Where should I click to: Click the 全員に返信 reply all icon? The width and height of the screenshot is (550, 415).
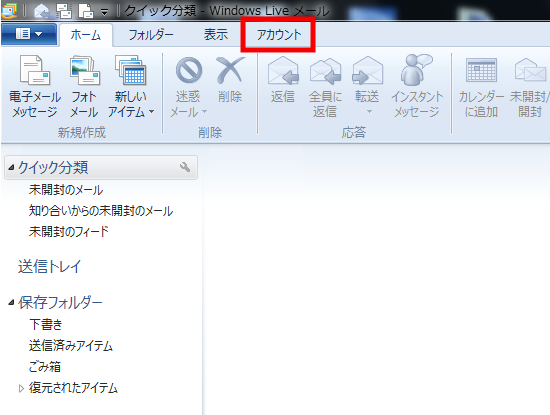tap(326, 71)
